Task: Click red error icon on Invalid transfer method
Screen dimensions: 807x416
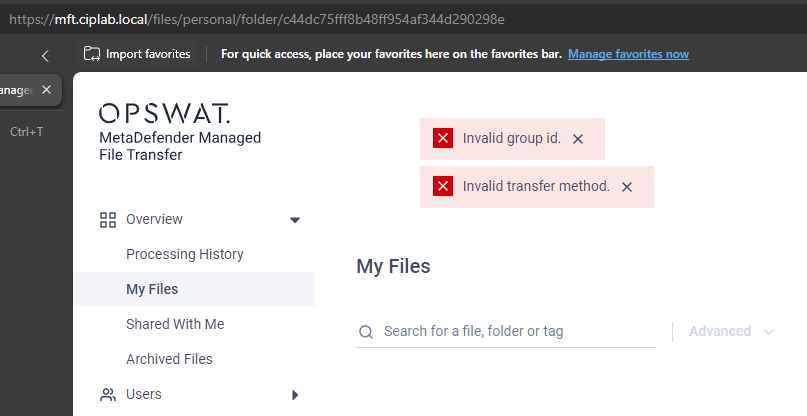Action: (443, 186)
